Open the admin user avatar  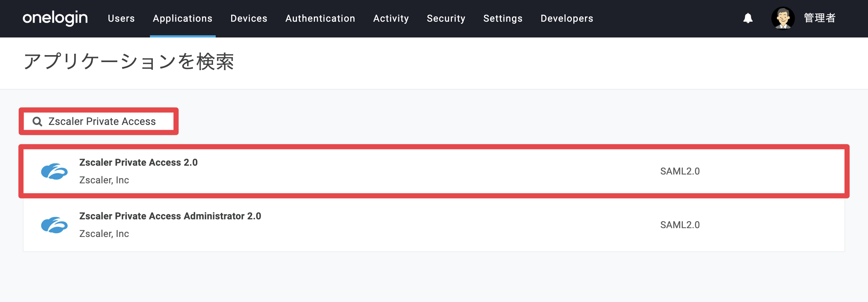(x=783, y=18)
